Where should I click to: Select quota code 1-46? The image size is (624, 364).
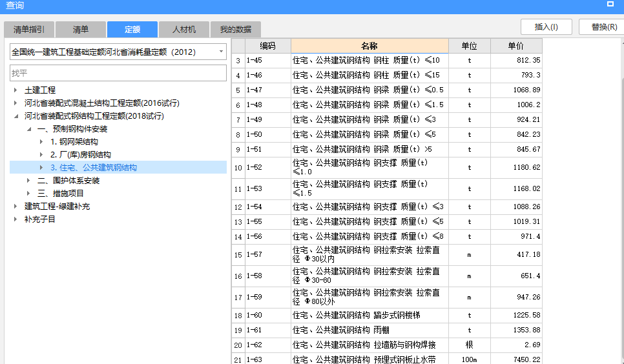coord(268,75)
